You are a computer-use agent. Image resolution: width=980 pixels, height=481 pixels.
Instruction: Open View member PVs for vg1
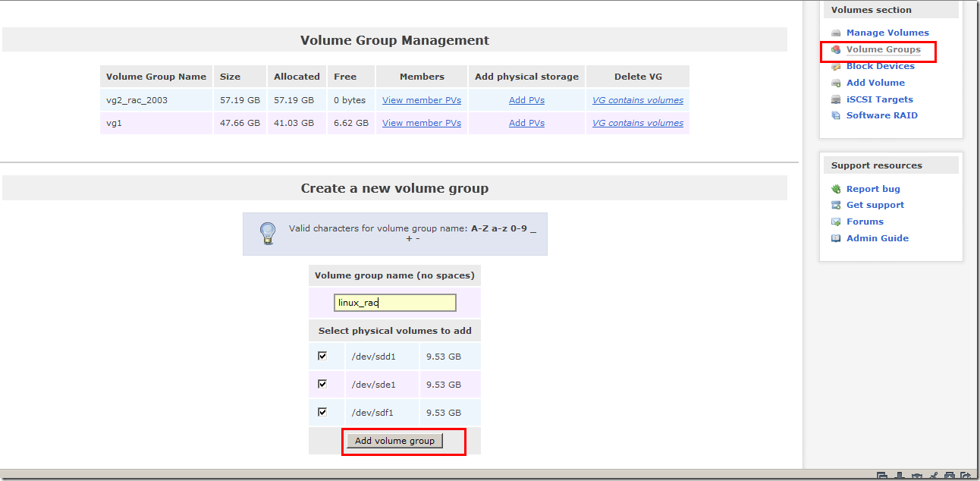point(421,122)
